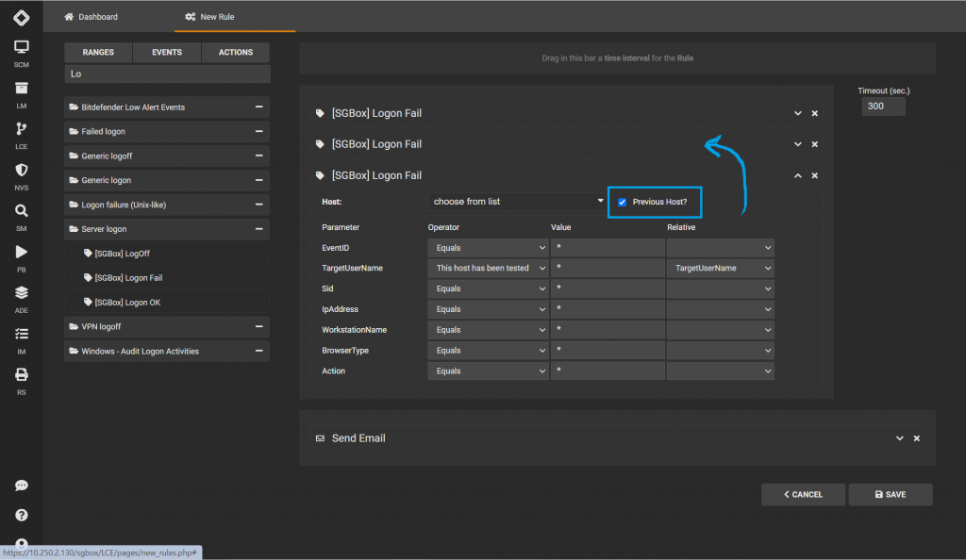Collapse the Failed logon folder
The image size is (966, 560).
coord(258,131)
